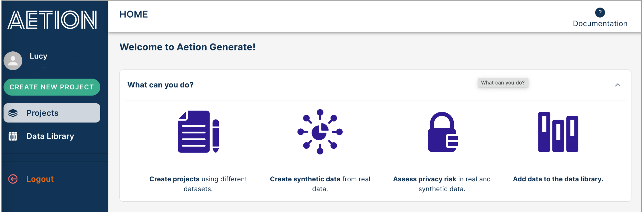Click Lucy's user avatar icon
644x212 pixels.
tap(13, 60)
